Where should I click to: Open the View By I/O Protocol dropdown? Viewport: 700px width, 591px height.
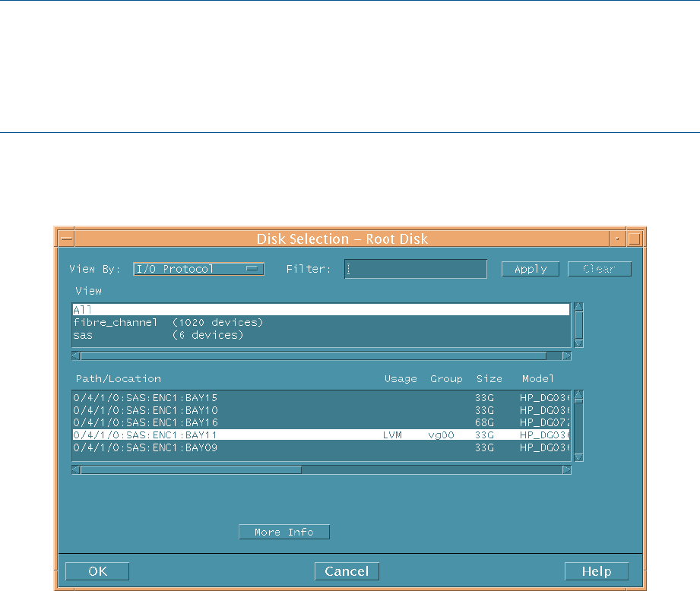[x=198, y=269]
